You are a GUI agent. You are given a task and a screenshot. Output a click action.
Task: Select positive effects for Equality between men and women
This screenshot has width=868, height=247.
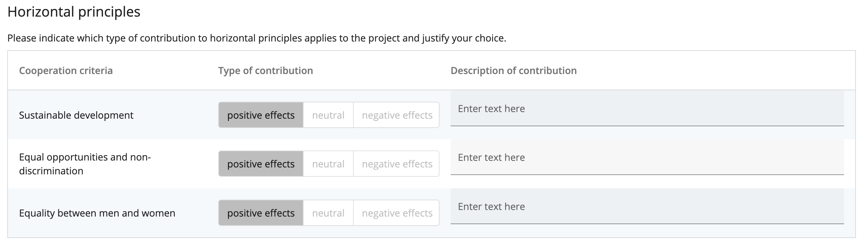pos(261,213)
